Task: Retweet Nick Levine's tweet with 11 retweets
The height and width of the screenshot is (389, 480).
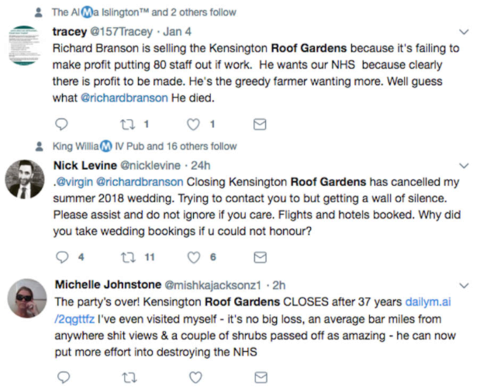Action: [x=128, y=257]
